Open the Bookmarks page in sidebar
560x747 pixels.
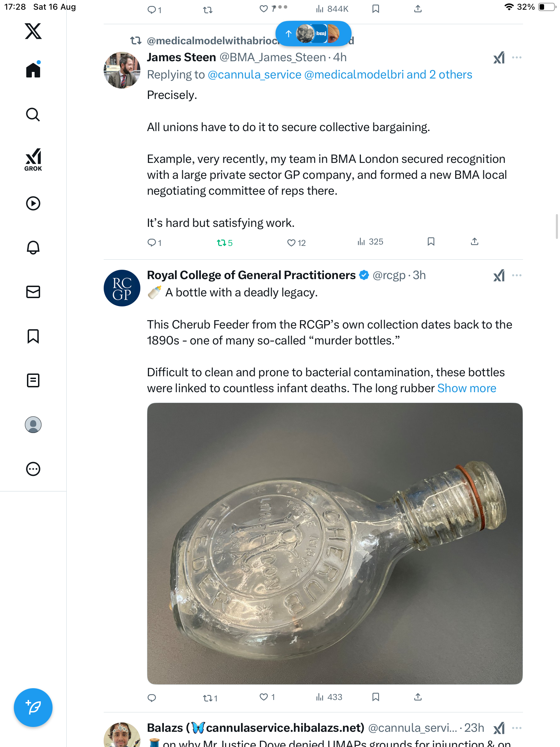33,336
